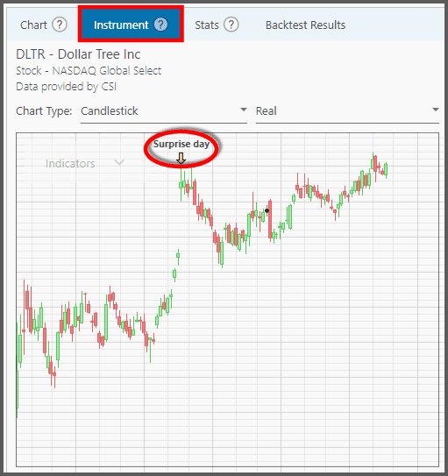Click the last green candlestick on chart
448x476 pixels.
(x=386, y=169)
